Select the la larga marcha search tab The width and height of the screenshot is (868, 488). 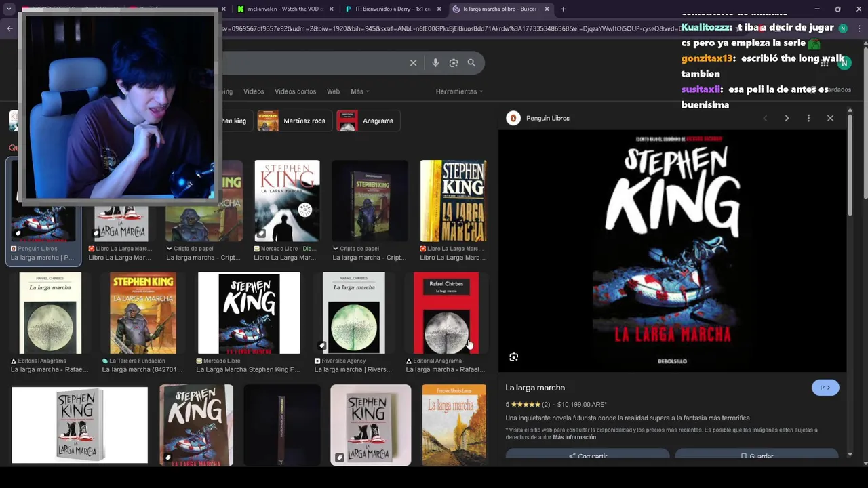click(500, 9)
